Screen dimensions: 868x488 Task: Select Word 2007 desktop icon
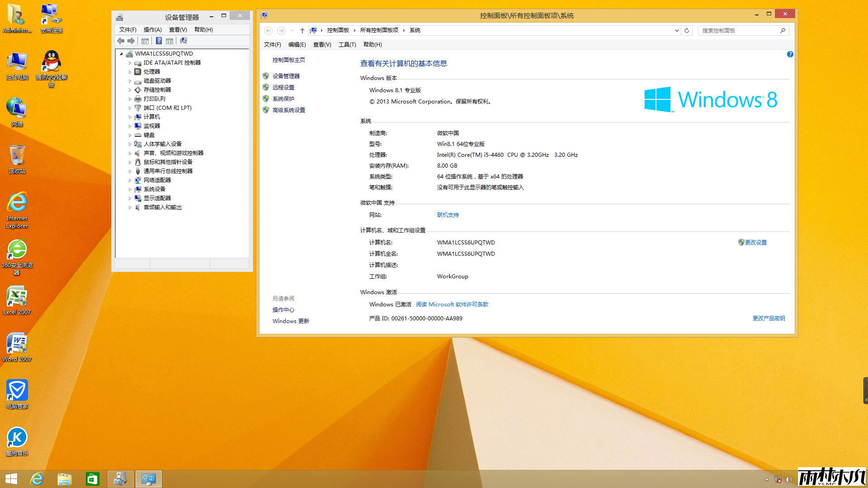point(17,347)
